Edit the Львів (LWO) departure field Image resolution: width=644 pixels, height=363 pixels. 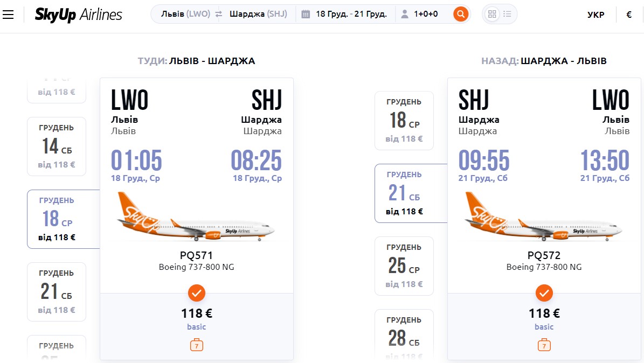tap(185, 14)
